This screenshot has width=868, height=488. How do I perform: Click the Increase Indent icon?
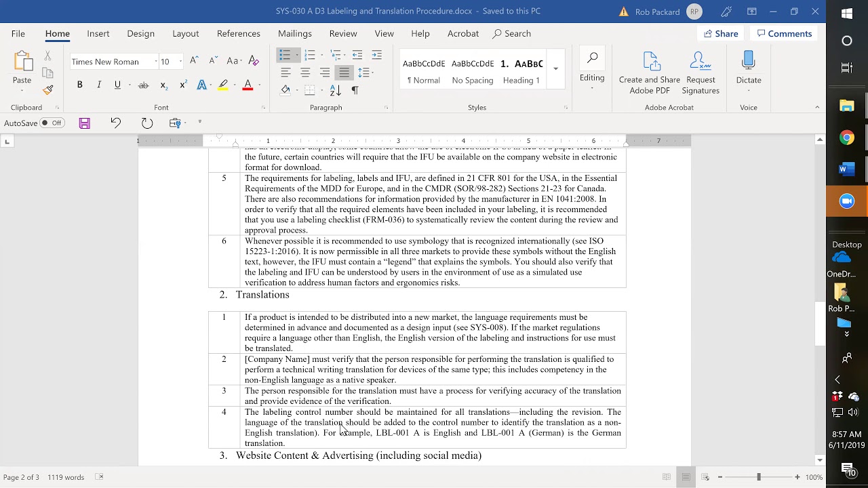coord(377,55)
